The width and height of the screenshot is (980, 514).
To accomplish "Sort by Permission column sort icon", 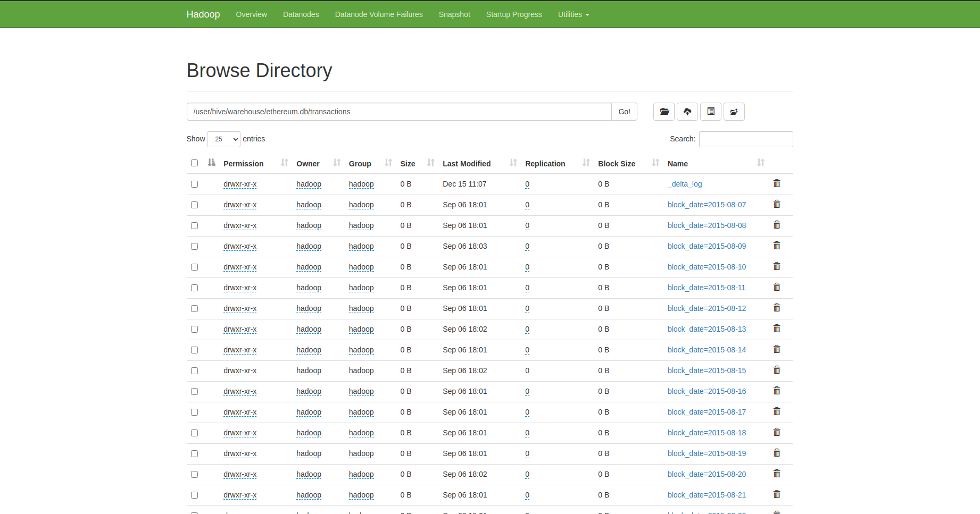I will (x=285, y=163).
